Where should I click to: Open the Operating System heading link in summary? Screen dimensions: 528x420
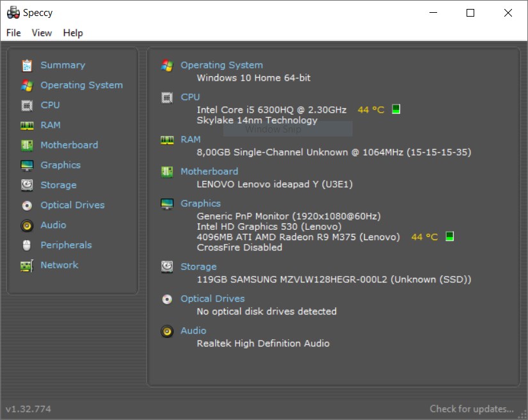pyautogui.click(x=222, y=65)
